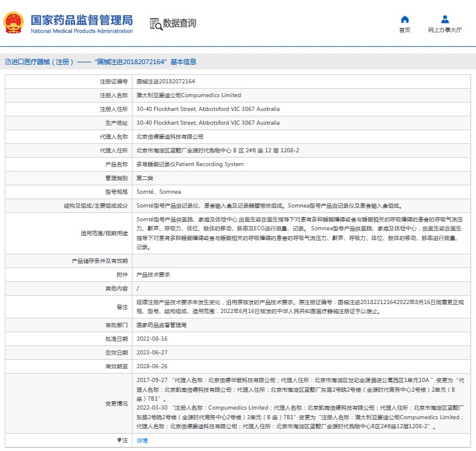476x451 pixels.
Task: Select registration number 国械注进20182072164 cell
Action: 165,82
